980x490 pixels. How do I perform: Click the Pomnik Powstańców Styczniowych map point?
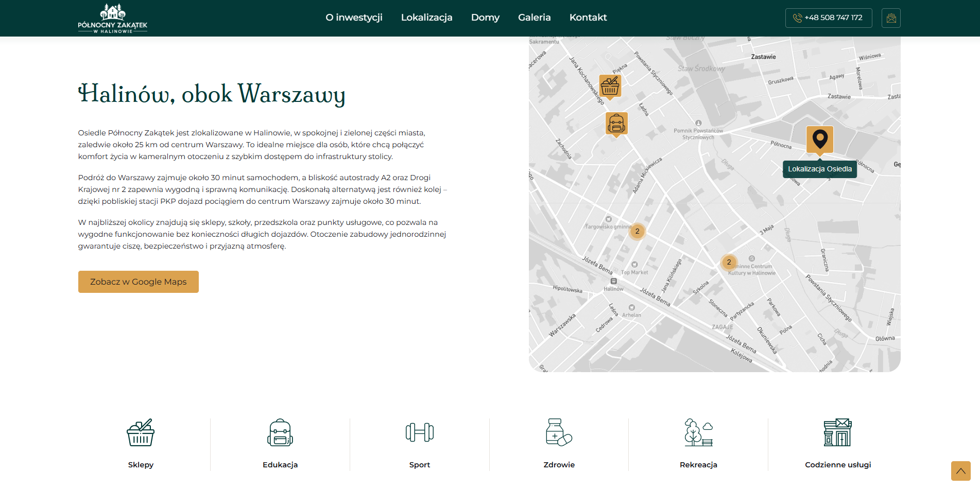(x=698, y=123)
